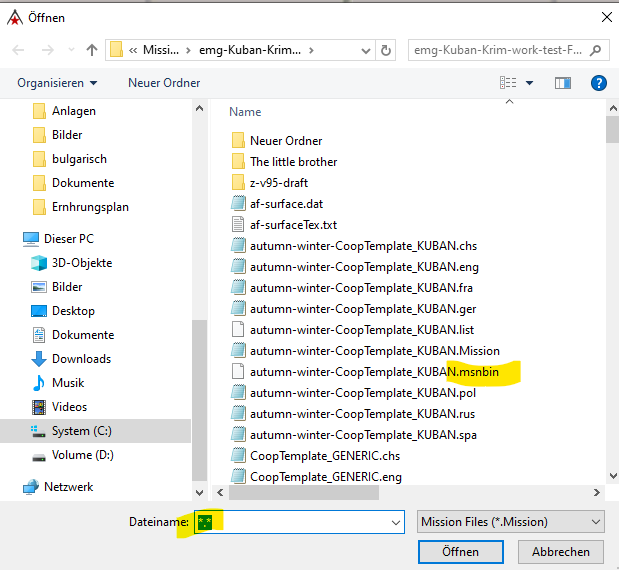
Task: Toggle the preview pane icon
Action: click(563, 83)
